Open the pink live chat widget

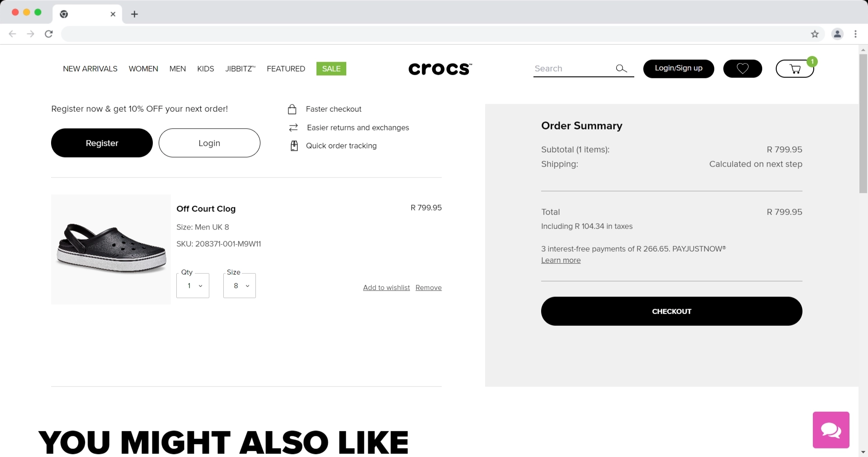pyautogui.click(x=830, y=430)
